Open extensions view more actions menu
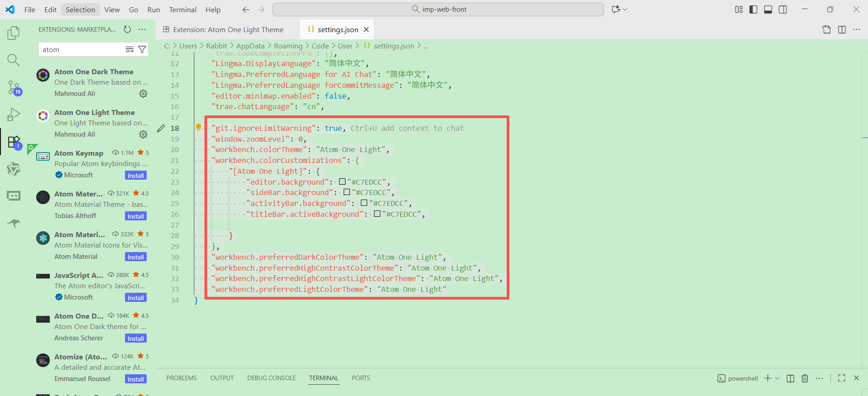Image resolution: width=868 pixels, height=396 pixels. pos(142,29)
